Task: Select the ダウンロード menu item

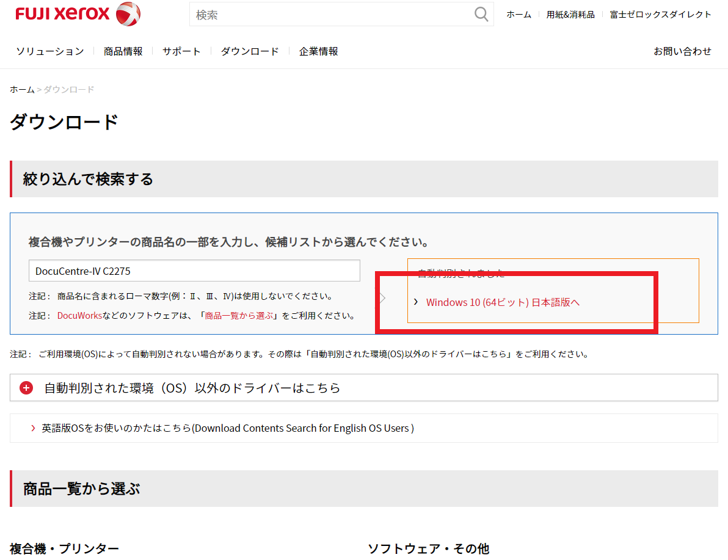Action: point(249,51)
